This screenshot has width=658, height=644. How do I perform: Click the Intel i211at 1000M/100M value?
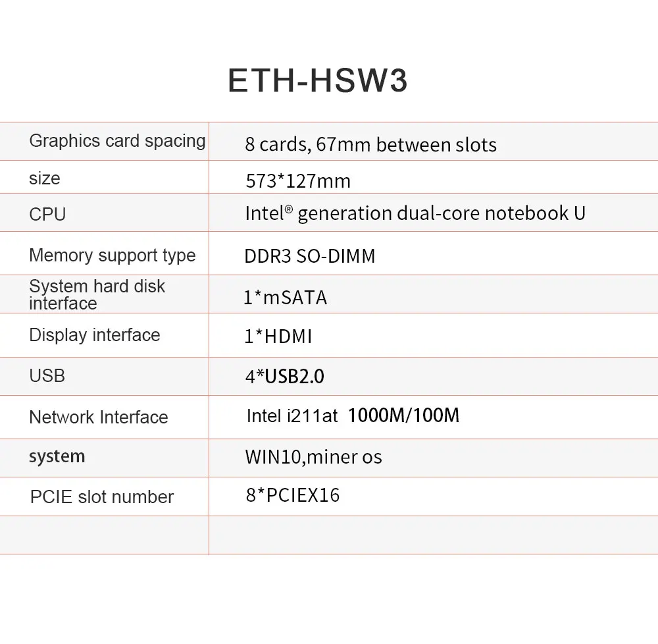(x=353, y=416)
